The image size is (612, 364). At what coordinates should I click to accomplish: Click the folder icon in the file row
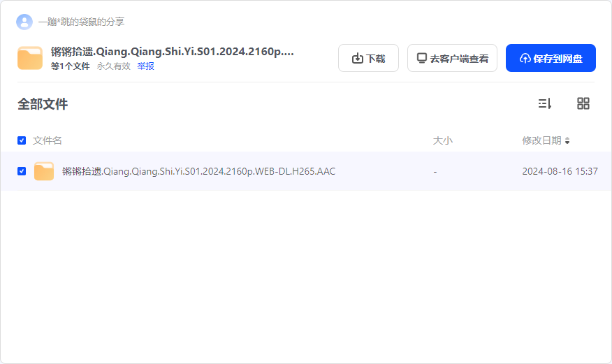(44, 171)
